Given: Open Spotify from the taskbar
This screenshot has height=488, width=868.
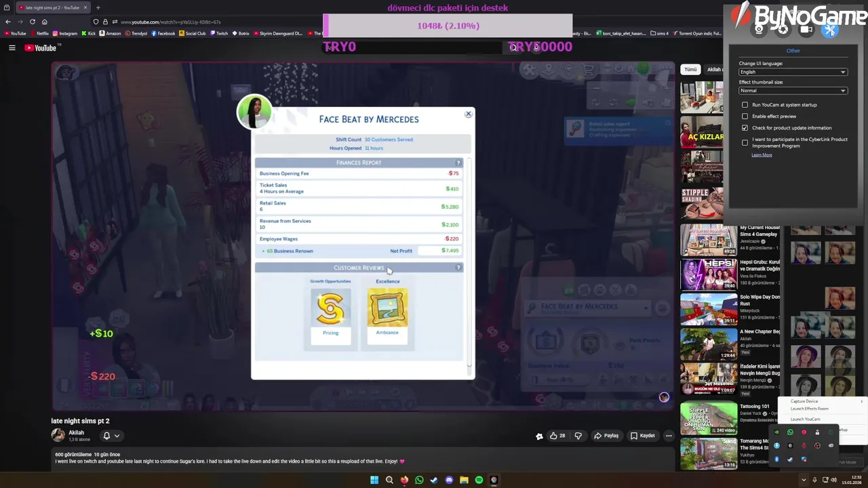Looking at the screenshot, I should (479, 480).
